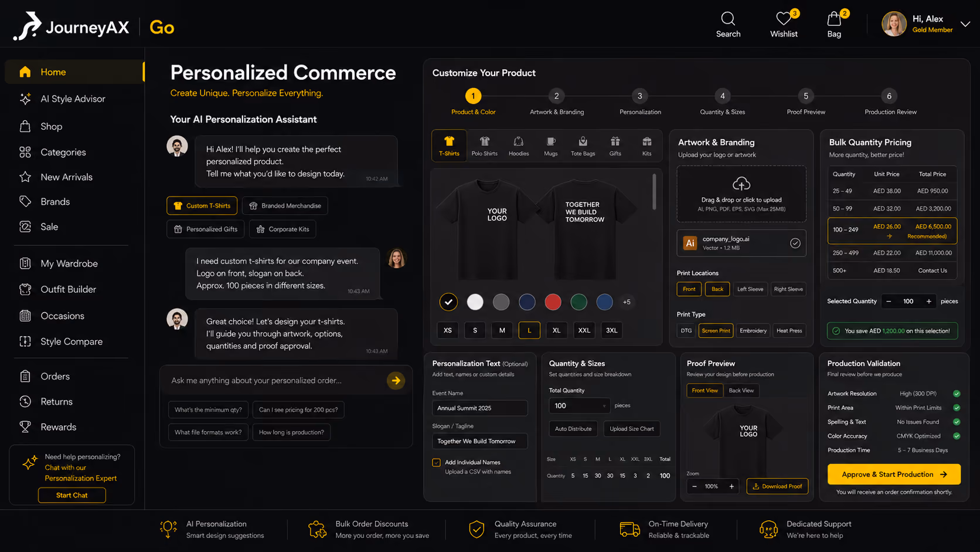Click the Upload Size Chart button
The image size is (980, 552).
632,429
